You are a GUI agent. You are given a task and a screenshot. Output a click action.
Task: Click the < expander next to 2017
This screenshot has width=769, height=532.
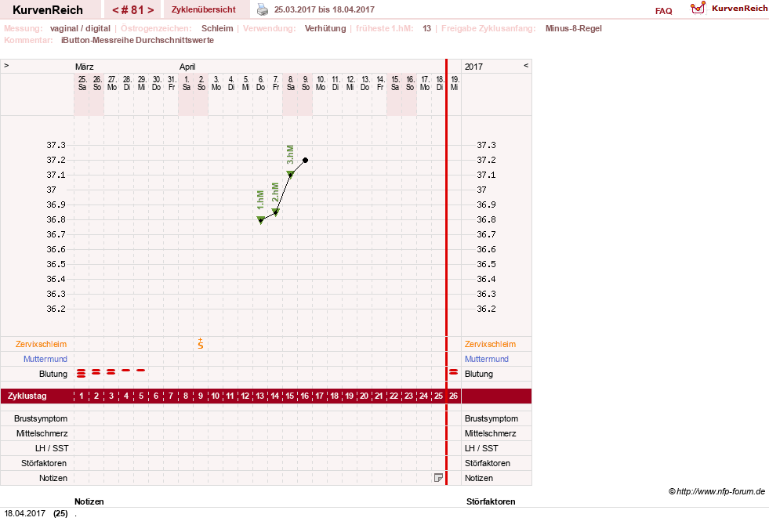tap(526, 65)
